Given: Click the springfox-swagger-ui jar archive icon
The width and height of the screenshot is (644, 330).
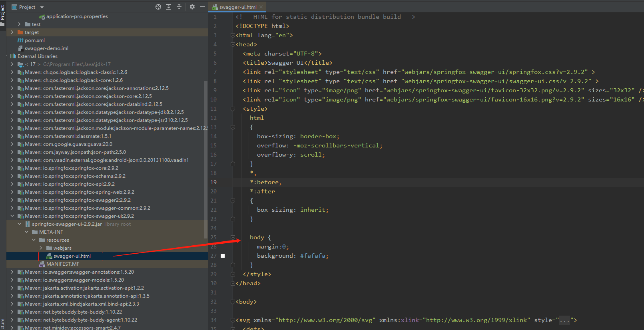Looking at the screenshot, I should point(28,224).
